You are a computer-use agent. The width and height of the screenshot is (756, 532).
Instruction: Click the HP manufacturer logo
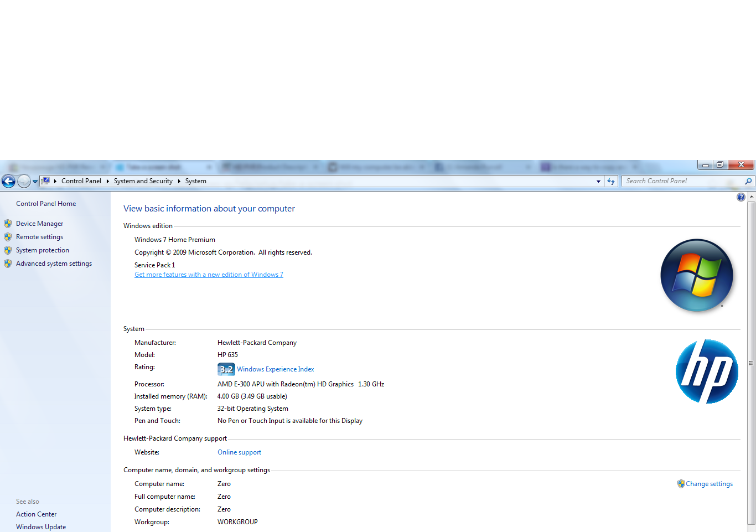[x=707, y=371]
